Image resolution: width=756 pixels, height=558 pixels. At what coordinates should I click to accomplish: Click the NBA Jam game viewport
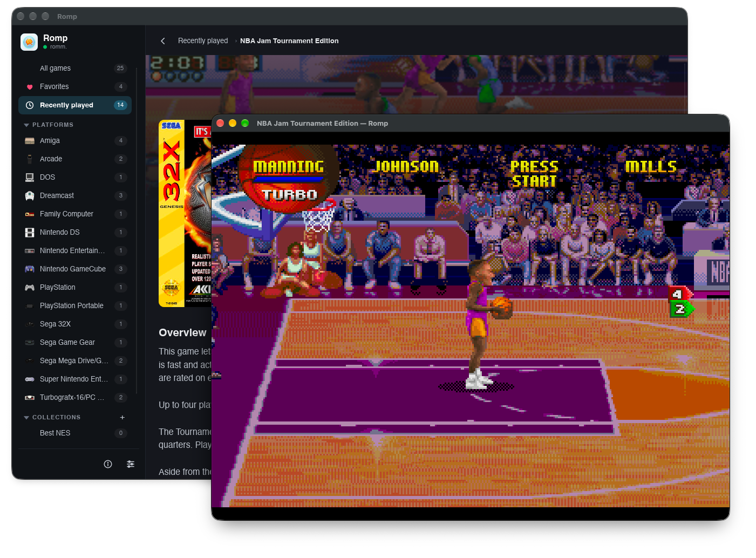[x=471, y=326]
